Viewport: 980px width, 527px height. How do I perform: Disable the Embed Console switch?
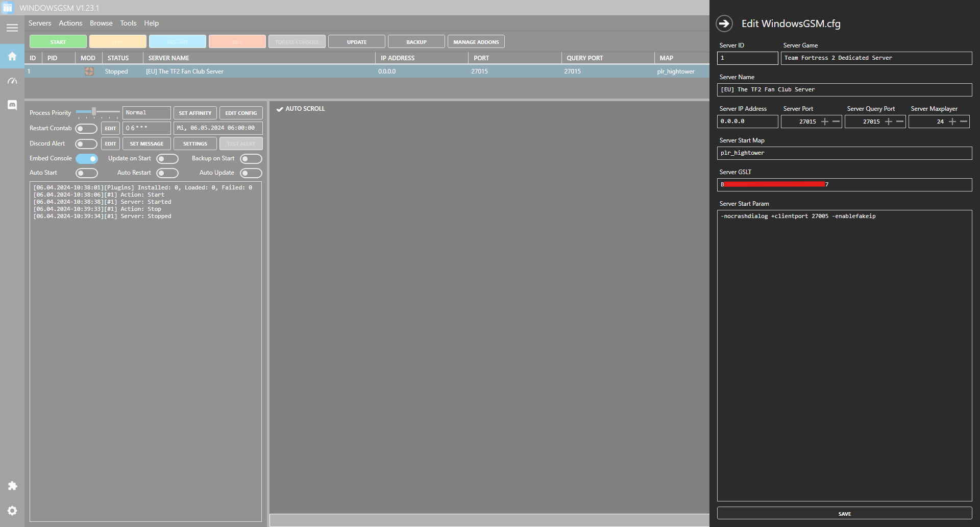pyautogui.click(x=86, y=159)
